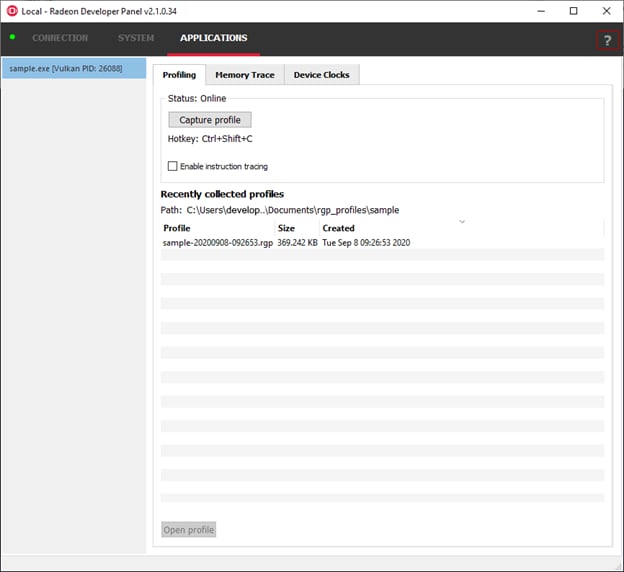Click the green connection status indicator
The image size is (624, 572).
tap(13, 38)
